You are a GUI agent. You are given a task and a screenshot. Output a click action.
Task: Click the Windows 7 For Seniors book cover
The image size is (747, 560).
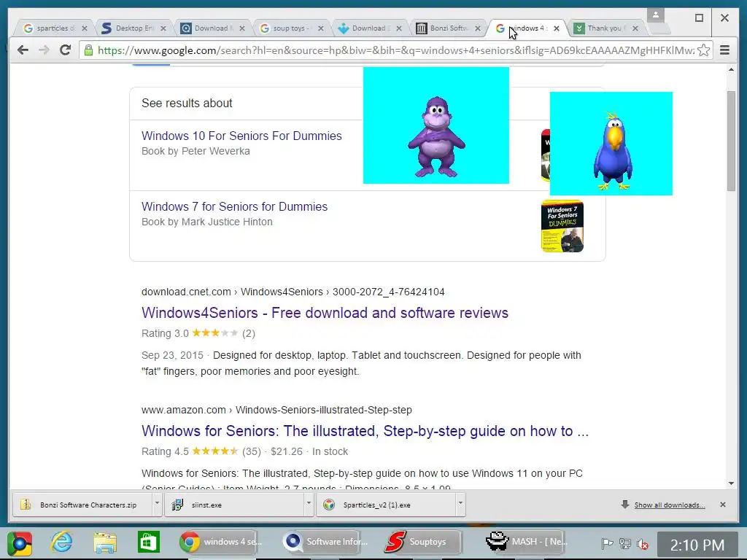562,226
